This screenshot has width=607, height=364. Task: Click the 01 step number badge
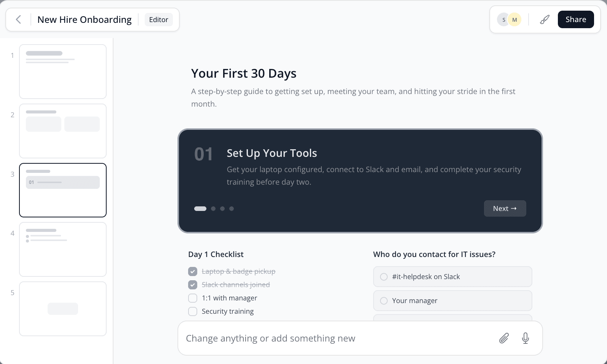pyautogui.click(x=203, y=154)
